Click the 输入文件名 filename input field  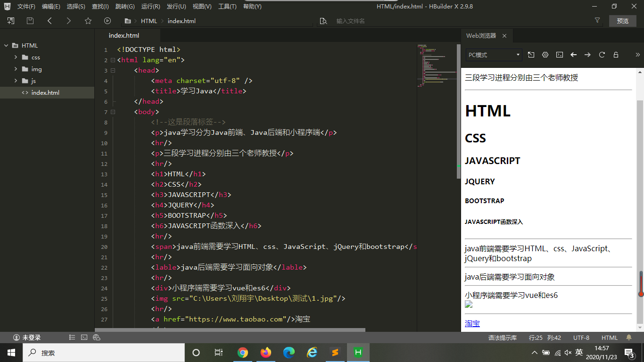click(462, 21)
